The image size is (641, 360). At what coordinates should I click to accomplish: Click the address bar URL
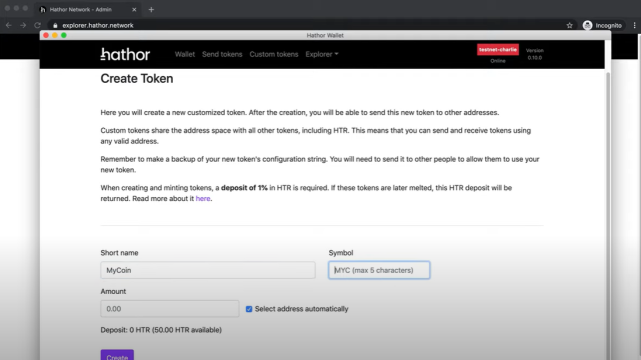(98, 25)
